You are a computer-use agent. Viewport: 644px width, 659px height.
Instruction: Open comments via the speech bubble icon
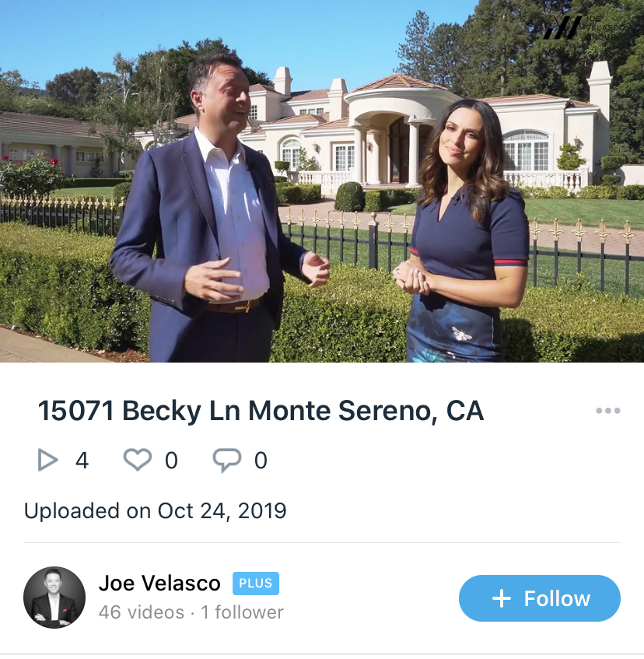[227, 460]
